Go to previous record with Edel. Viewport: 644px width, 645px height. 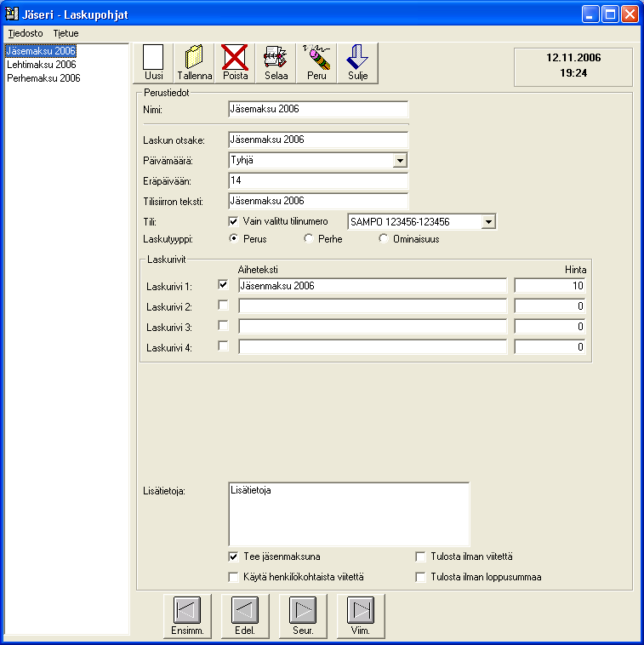pyautogui.click(x=245, y=616)
